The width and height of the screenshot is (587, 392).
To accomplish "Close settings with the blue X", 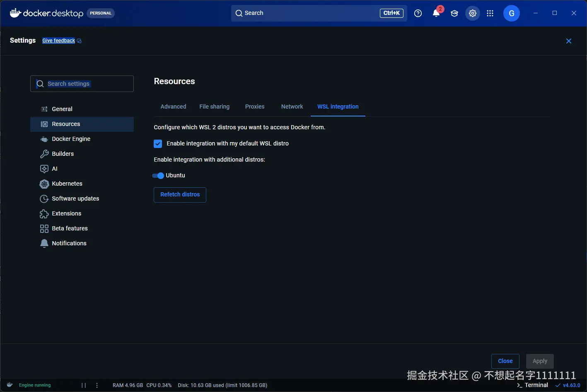I will (x=569, y=41).
